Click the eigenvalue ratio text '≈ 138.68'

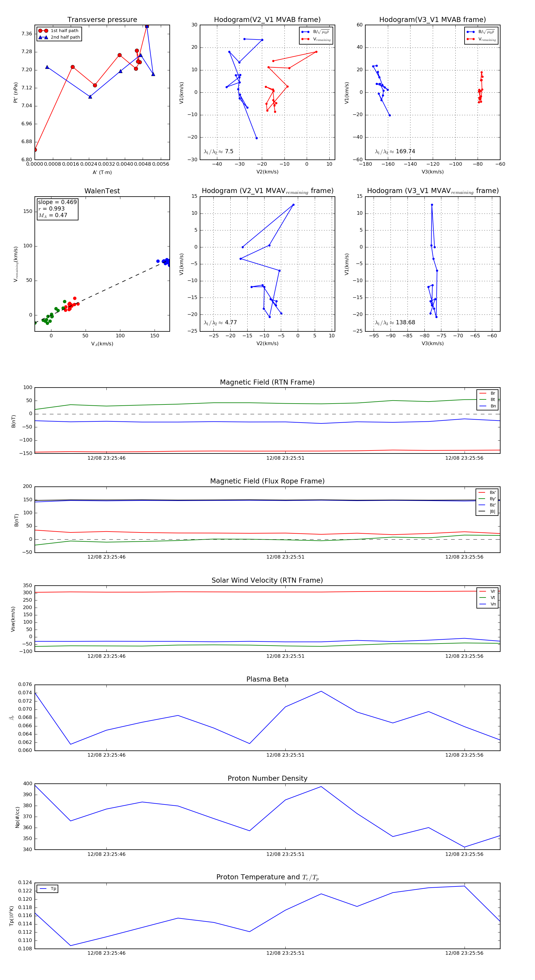(x=402, y=323)
